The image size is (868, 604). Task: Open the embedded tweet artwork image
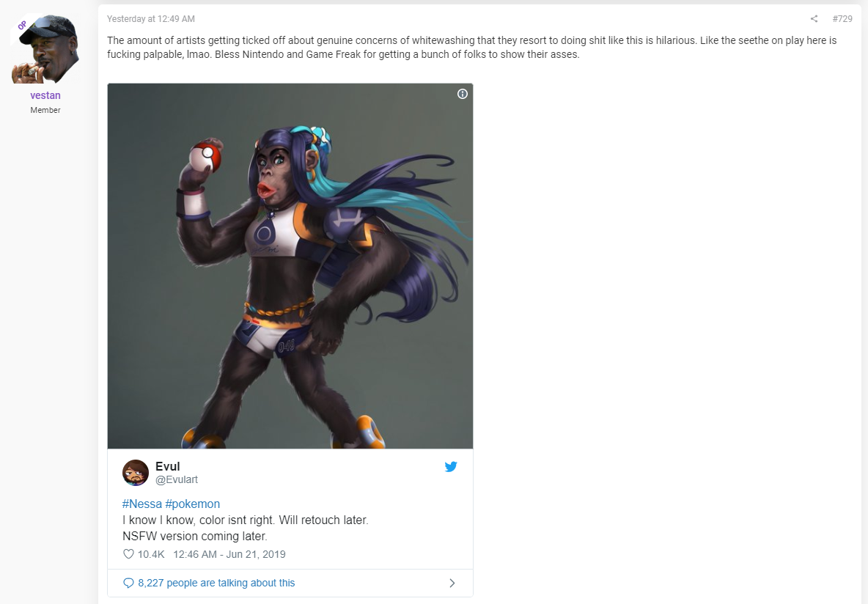click(290, 266)
